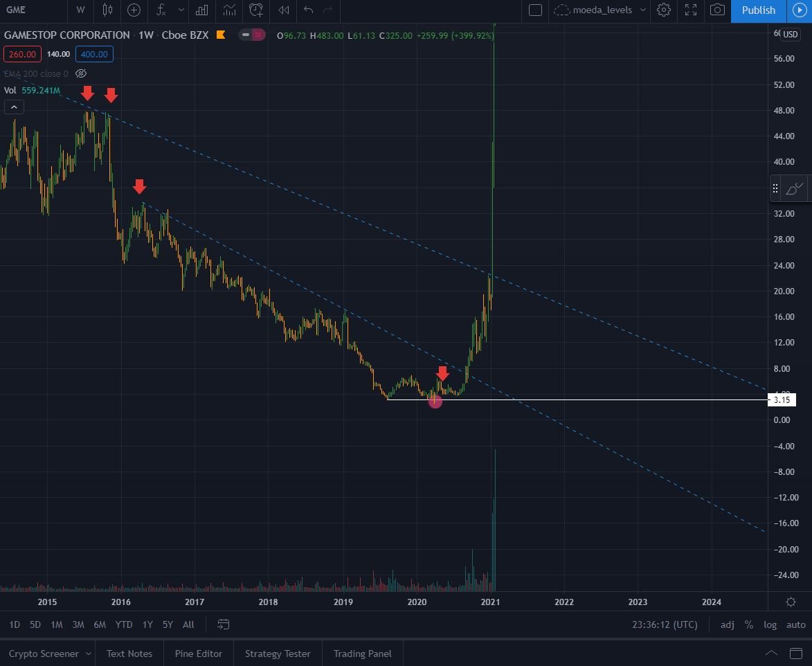Start bar replay with the rewind icon
Screen dimensions: 812x666
[283, 10]
